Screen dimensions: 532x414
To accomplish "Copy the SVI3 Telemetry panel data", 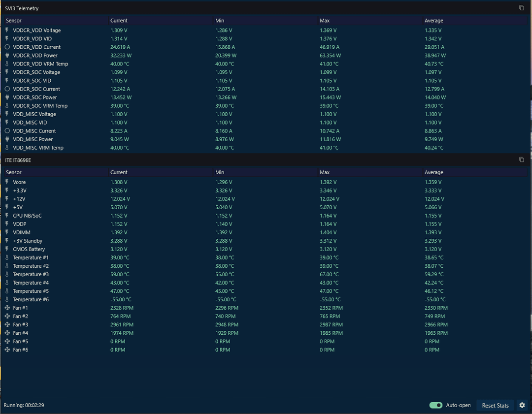I will coord(522,8).
